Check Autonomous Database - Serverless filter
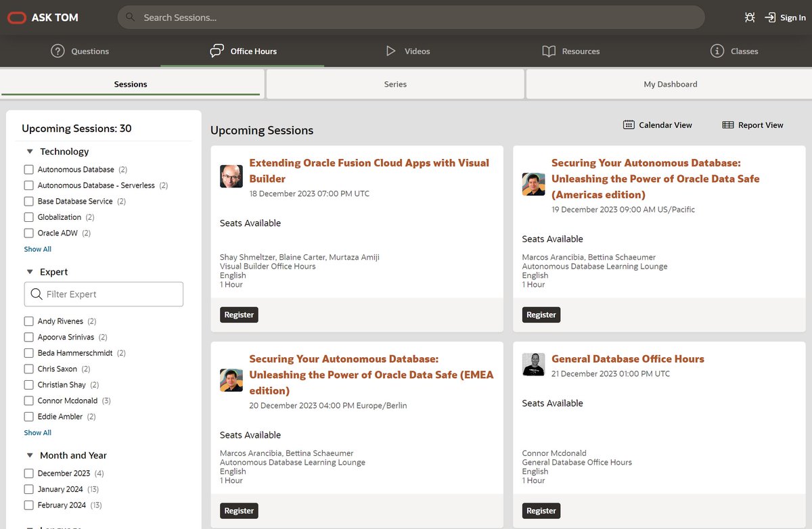The height and width of the screenshot is (529, 812). pos(28,185)
